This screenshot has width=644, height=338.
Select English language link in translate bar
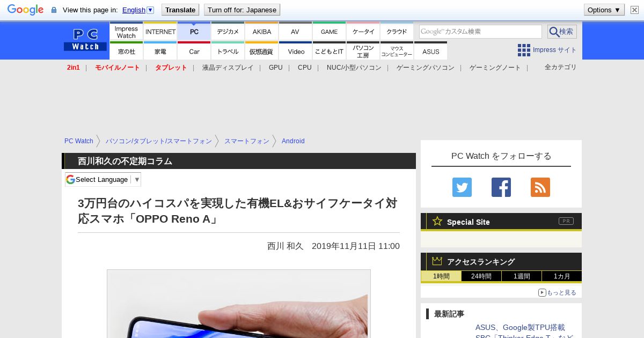[x=134, y=10]
